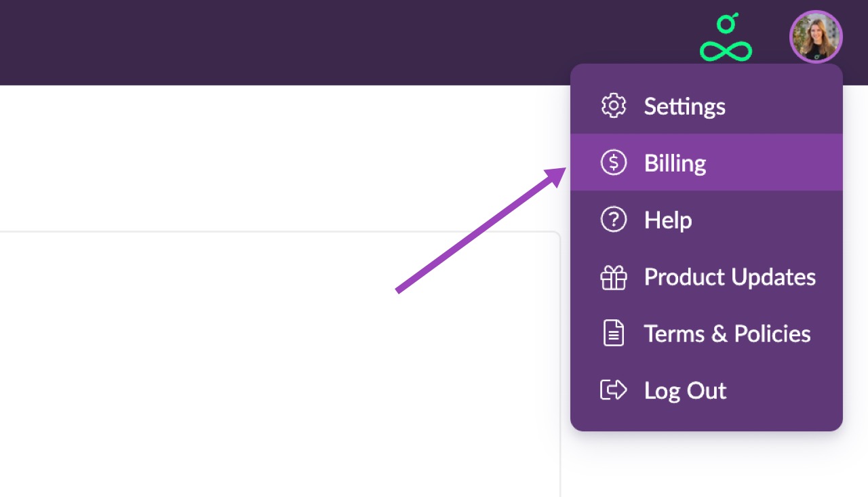The width and height of the screenshot is (868, 497).
Task: Click the Terms & Policies document icon
Action: point(614,334)
